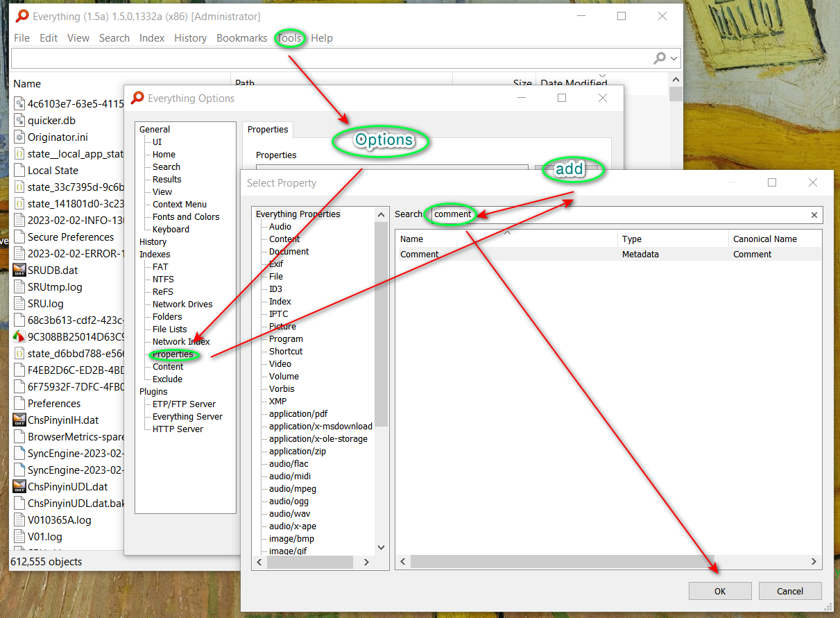
Task: Select application/pdf property category
Action: pos(298,414)
